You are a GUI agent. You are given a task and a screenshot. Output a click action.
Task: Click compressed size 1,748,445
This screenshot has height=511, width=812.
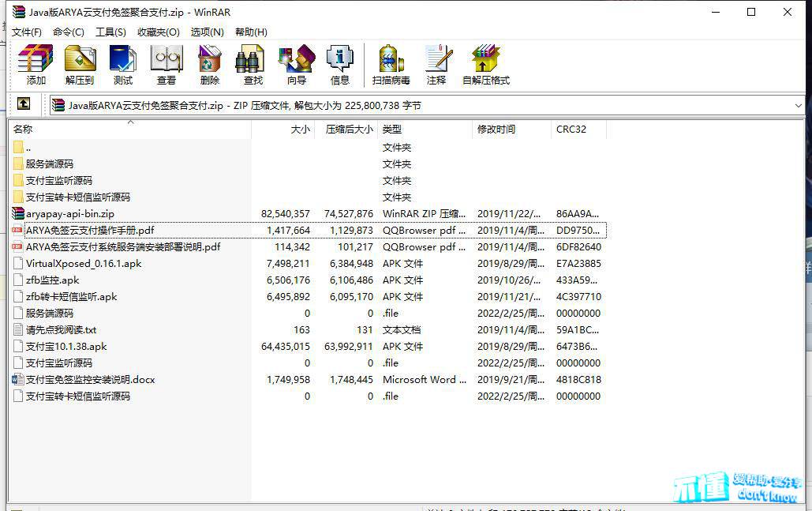tap(352, 379)
